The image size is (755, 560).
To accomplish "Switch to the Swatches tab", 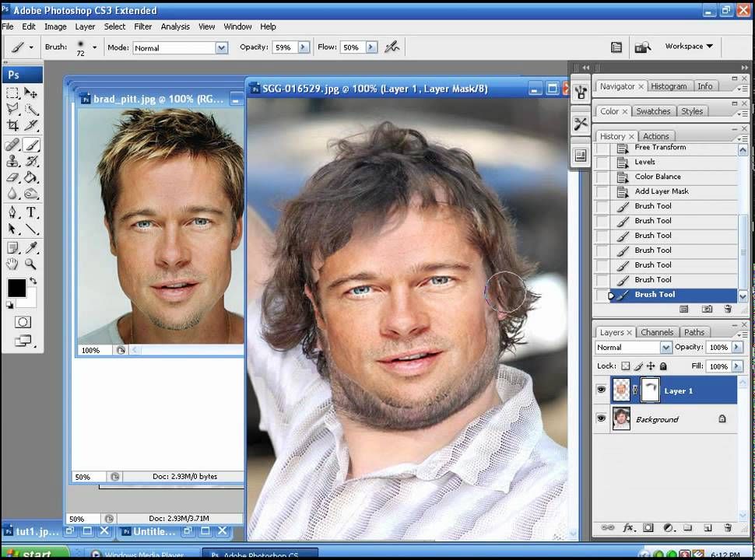I will click(x=653, y=111).
